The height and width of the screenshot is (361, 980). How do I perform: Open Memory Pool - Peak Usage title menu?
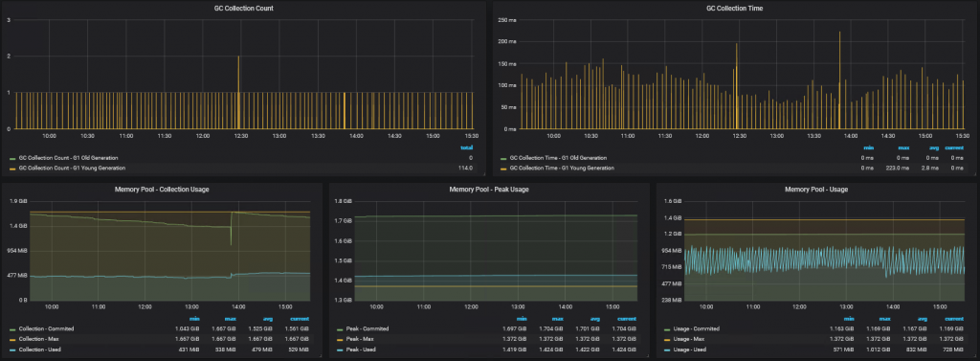tap(489, 189)
